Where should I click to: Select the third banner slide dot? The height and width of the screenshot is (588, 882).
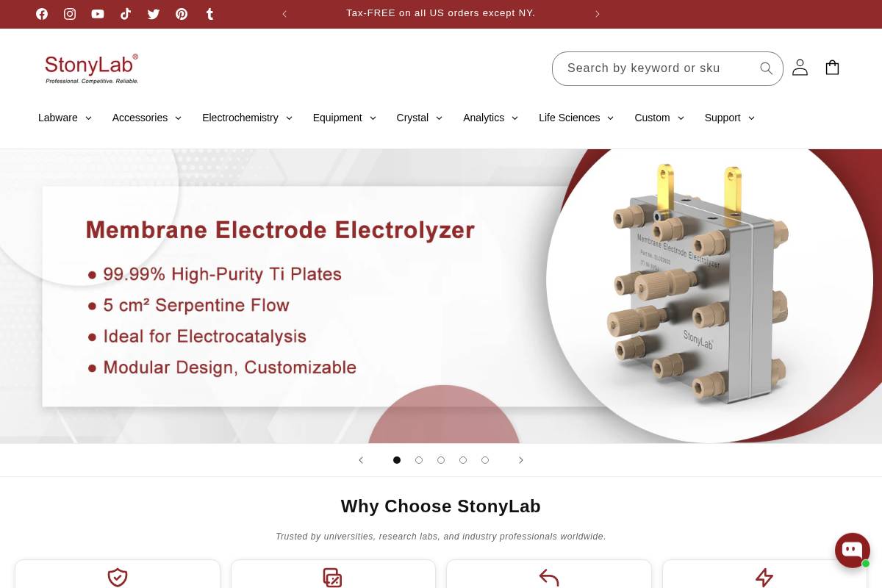click(441, 460)
